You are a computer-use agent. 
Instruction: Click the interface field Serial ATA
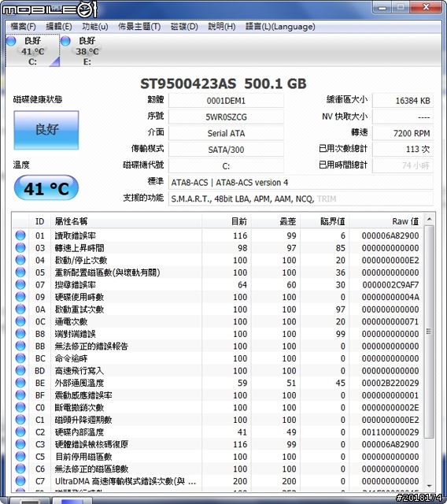coord(226,133)
